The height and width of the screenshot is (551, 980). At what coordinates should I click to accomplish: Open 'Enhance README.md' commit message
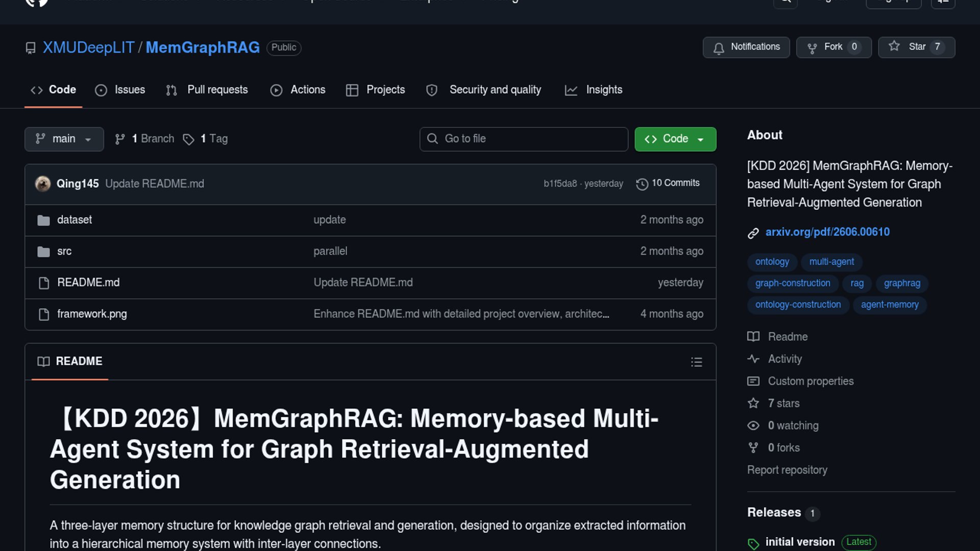[x=461, y=314]
